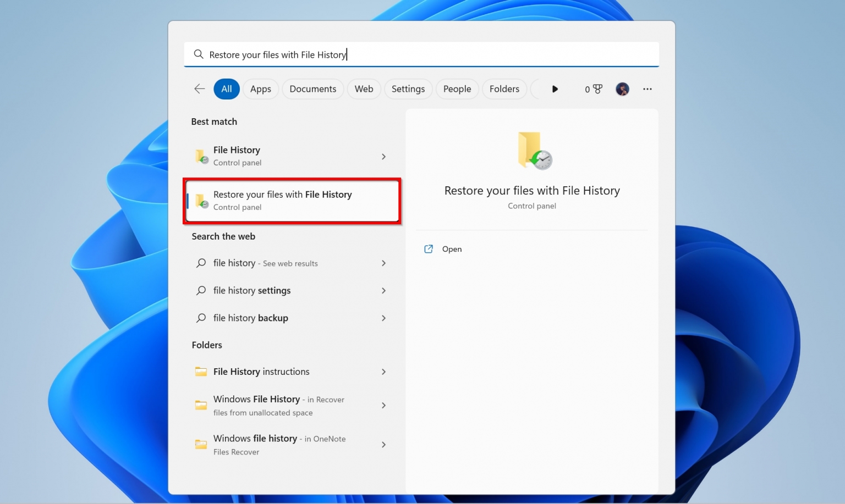Click the back arrow button
This screenshot has height=504, width=845.
pyautogui.click(x=199, y=88)
